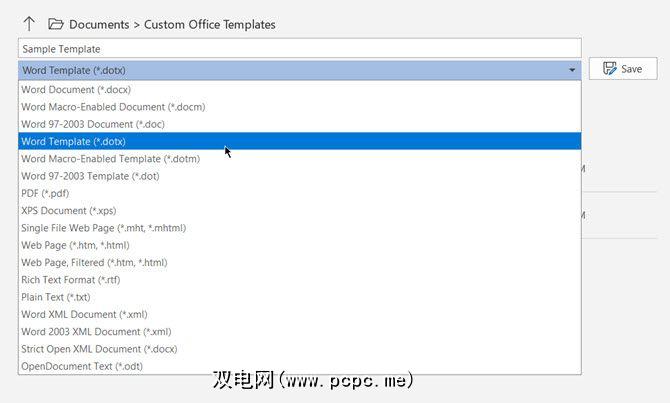Select Word 97-2003 Document (*.doc)
Viewport: 670px width, 403px height.
pos(93,124)
